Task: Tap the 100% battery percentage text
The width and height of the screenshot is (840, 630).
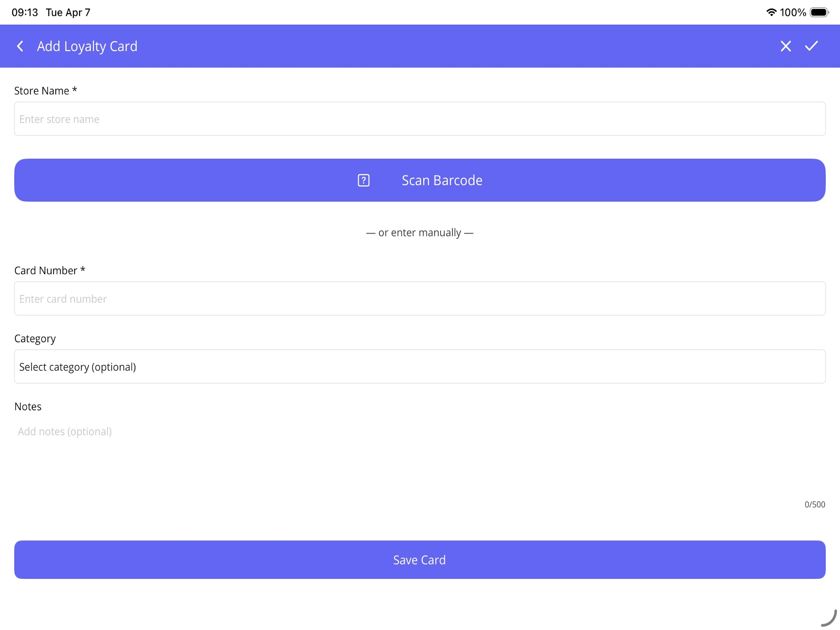Action: (x=793, y=12)
